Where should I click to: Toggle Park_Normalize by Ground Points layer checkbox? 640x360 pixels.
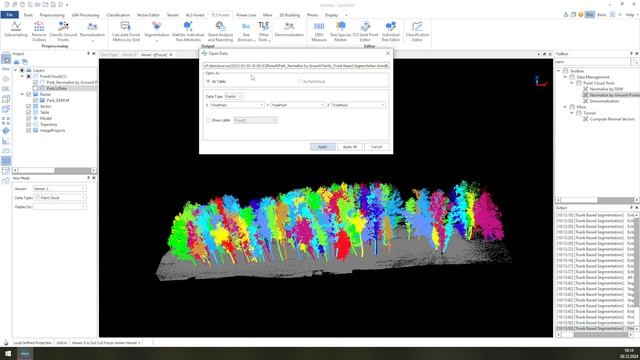35,82
